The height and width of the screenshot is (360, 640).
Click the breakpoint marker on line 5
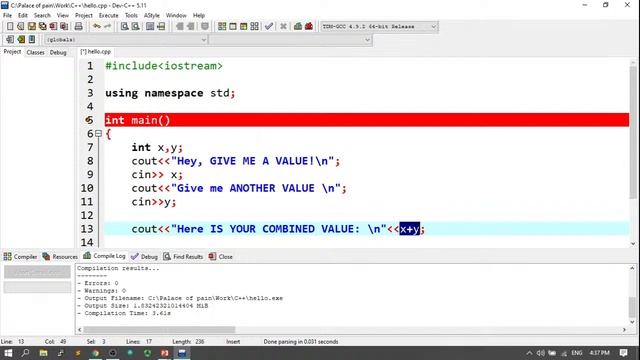point(89,120)
